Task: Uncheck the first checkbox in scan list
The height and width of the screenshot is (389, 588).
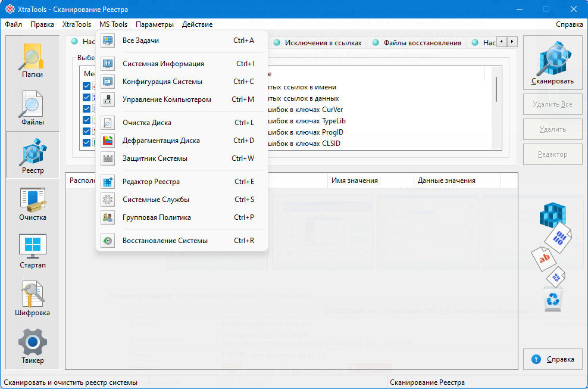Action: [86, 86]
